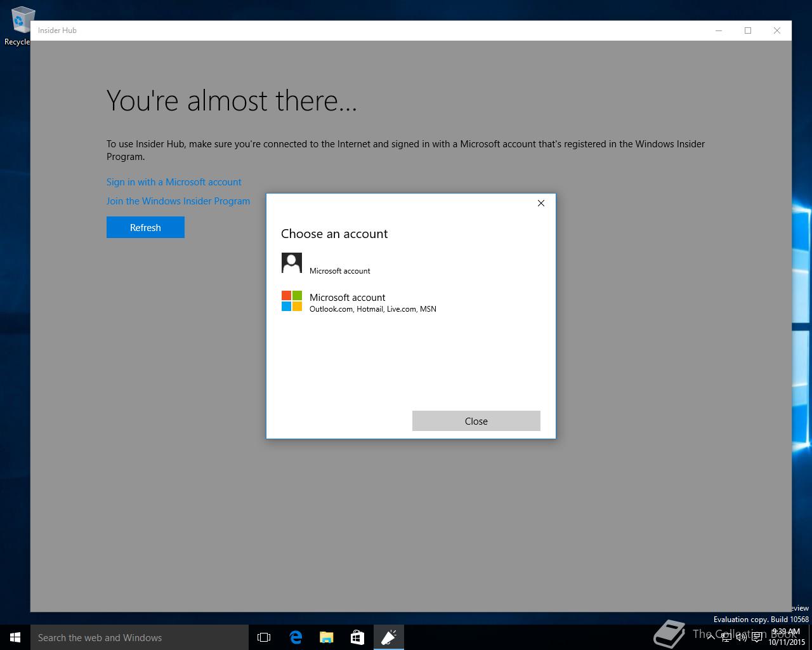Open Task View from the taskbar
Viewport: 812px width, 650px height.
point(264,637)
